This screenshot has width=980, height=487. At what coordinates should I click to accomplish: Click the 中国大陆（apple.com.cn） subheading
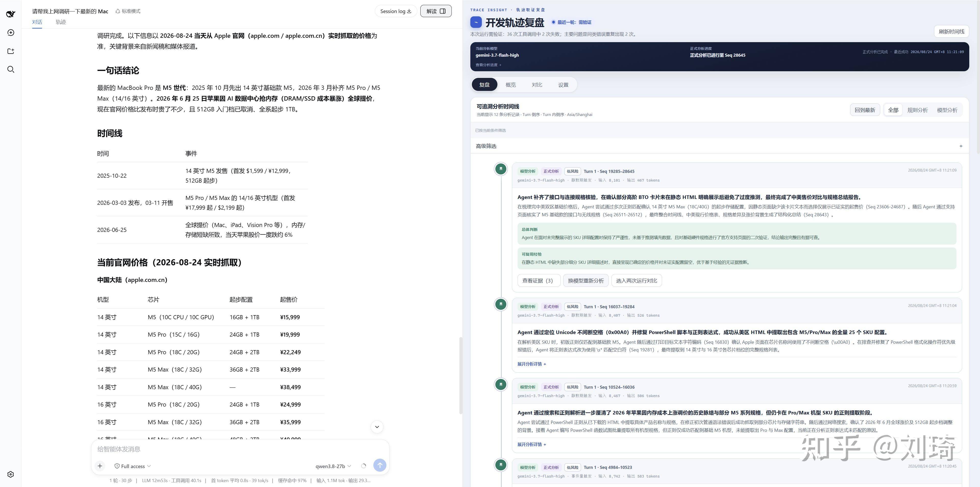point(132,280)
